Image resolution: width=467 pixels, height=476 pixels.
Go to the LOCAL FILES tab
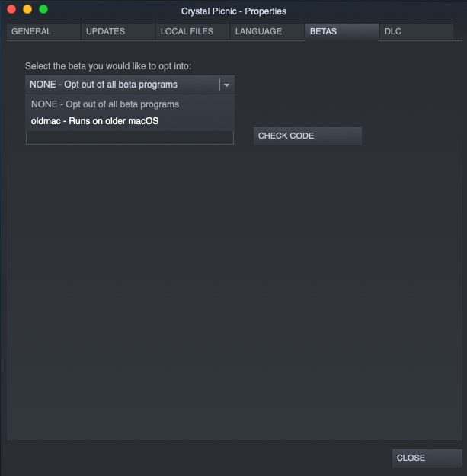pyautogui.click(x=191, y=31)
